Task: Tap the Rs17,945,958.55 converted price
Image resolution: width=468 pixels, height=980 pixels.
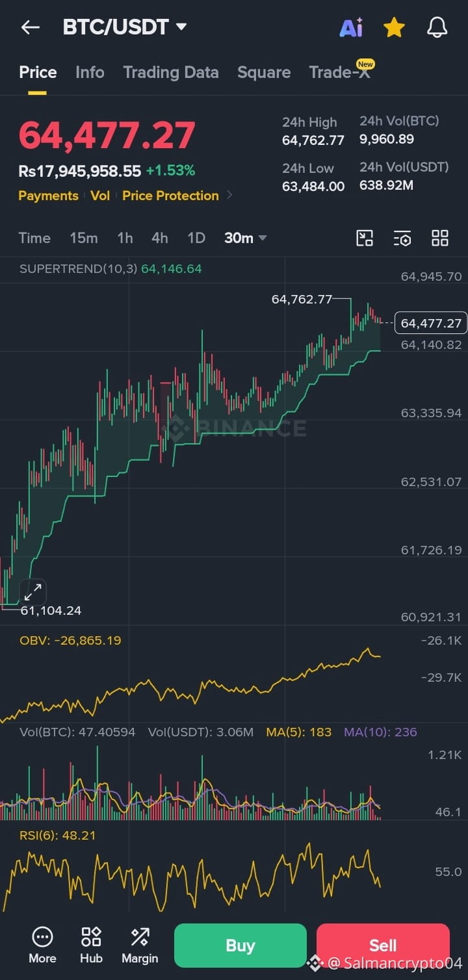Action: click(80, 171)
